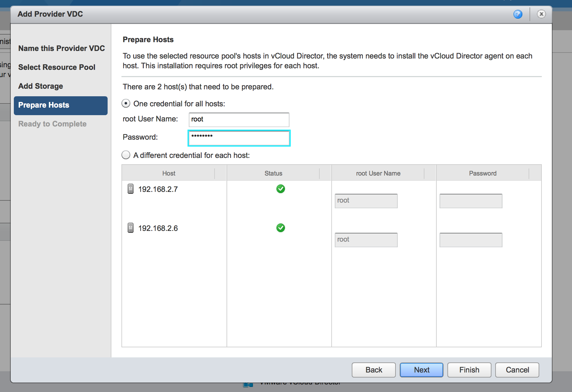Image resolution: width=572 pixels, height=392 pixels.
Task: Click the root User Name text field
Action: tap(239, 120)
